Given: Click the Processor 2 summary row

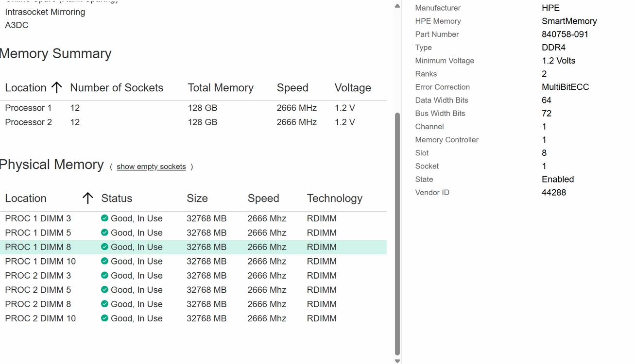Looking at the screenshot, I should click(193, 122).
